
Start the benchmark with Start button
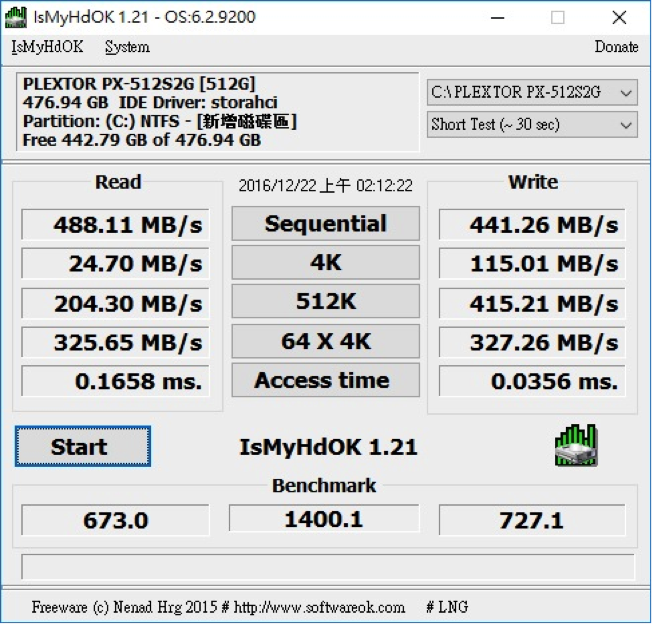click(83, 446)
